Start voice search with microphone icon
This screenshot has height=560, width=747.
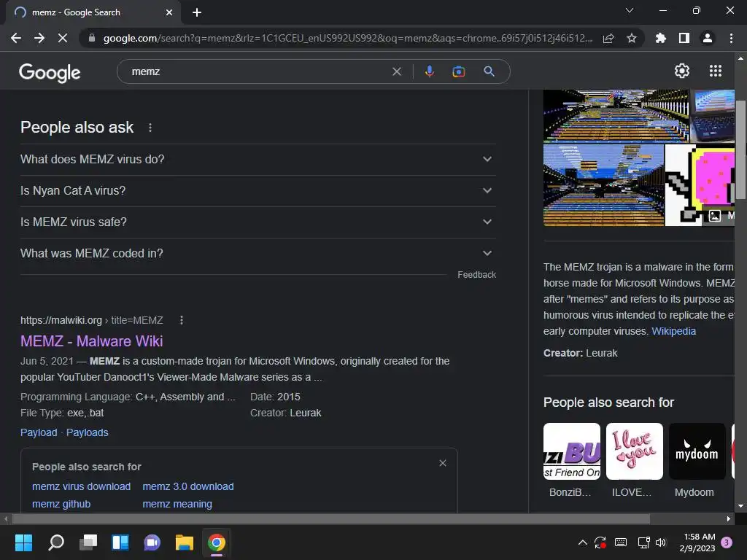coord(429,71)
